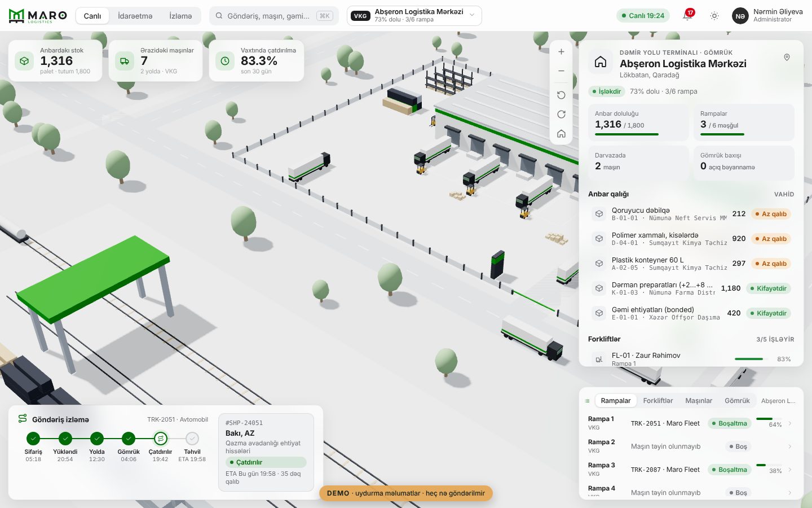812x508 pixels.
Task: Expand the Rampa 1 row chevron
Action: (789, 423)
